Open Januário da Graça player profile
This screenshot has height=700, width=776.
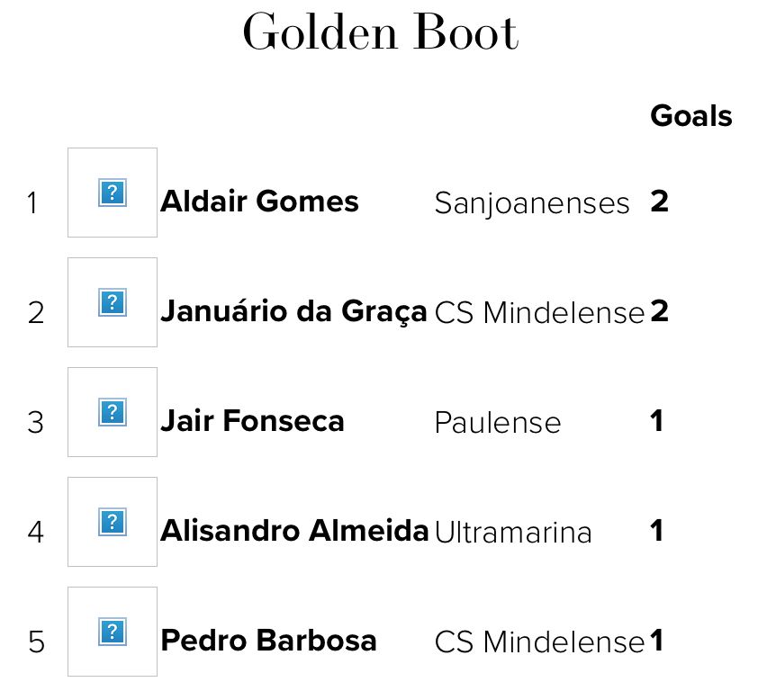click(293, 312)
